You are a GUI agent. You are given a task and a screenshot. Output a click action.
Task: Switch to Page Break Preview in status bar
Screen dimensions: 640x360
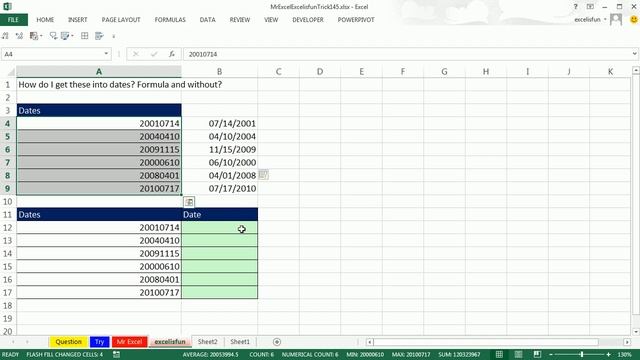(x=537, y=354)
